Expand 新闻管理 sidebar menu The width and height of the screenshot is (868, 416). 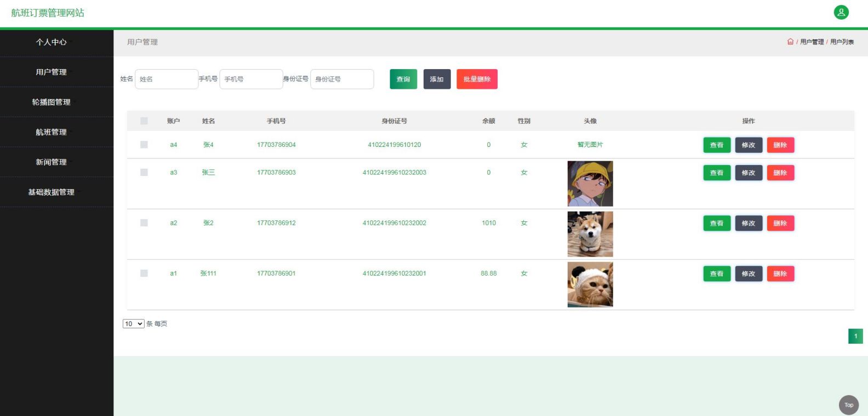click(56, 162)
